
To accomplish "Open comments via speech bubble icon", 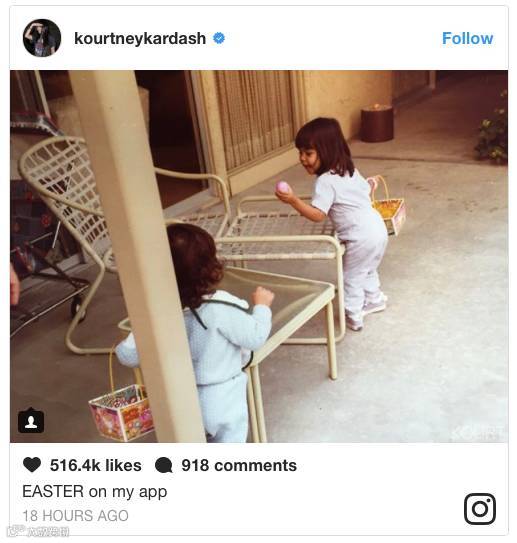I will (x=163, y=465).
